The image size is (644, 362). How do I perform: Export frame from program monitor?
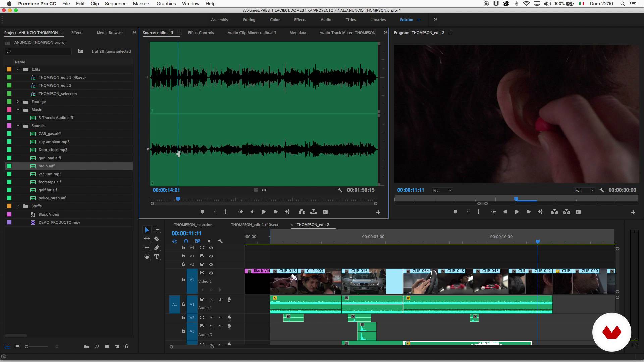(x=578, y=212)
